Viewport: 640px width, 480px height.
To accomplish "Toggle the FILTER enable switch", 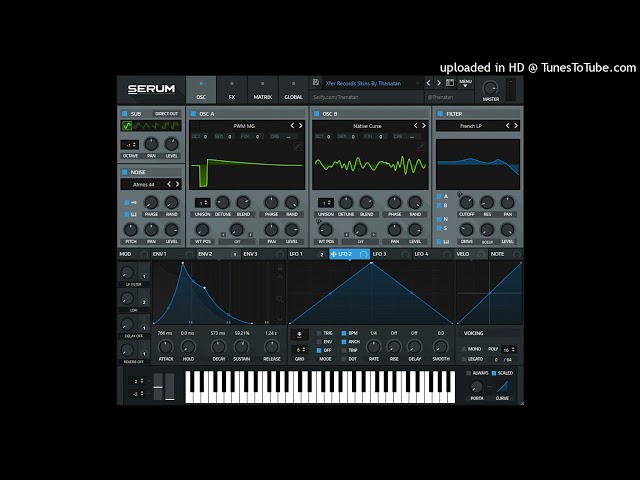I will pos(440,114).
